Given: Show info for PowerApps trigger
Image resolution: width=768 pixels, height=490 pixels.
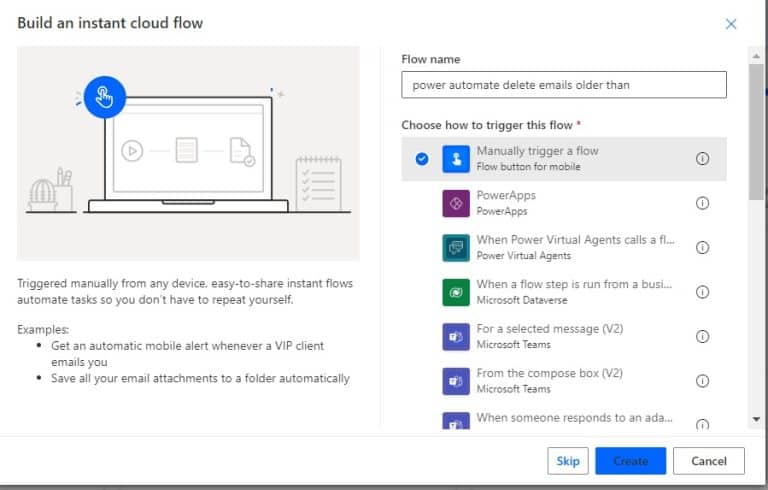Looking at the screenshot, I should pyautogui.click(x=702, y=203).
